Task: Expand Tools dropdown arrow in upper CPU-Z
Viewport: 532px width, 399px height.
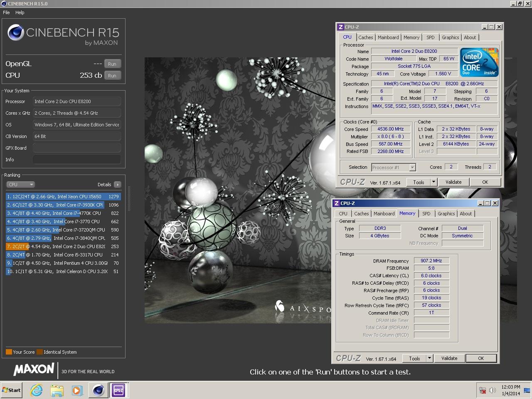Action: tap(433, 182)
